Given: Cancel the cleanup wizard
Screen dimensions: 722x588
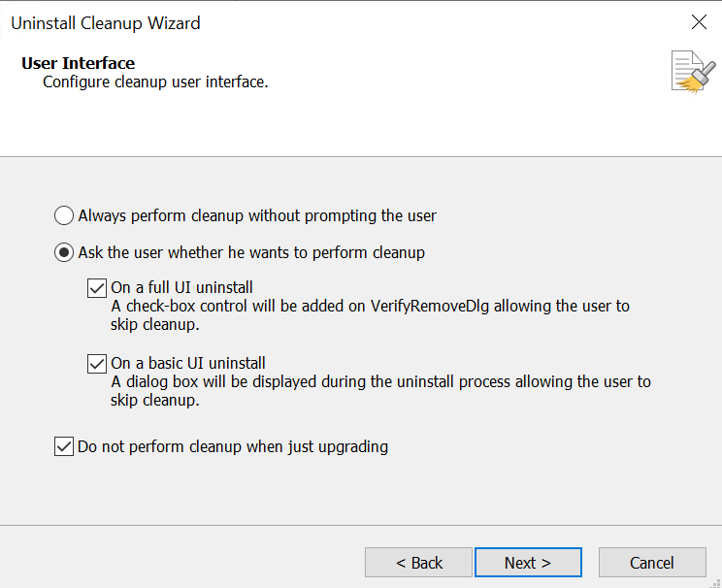Looking at the screenshot, I should pyautogui.click(x=651, y=563).
